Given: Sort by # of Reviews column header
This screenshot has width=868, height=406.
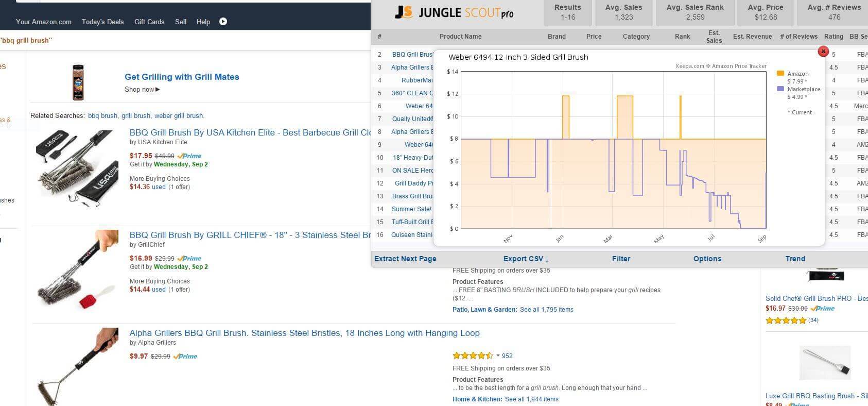Looking at the screenshot, I should 798,37.
